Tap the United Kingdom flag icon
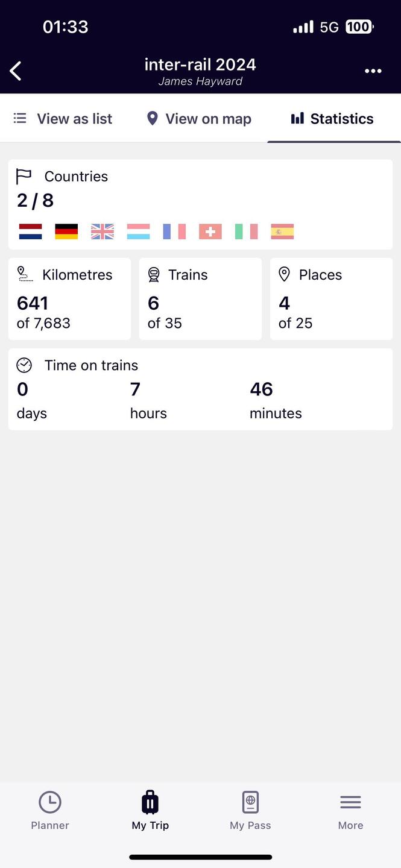The height and width of the screenshot is (868, 401). pyautogui.click(x=103, y=231)
